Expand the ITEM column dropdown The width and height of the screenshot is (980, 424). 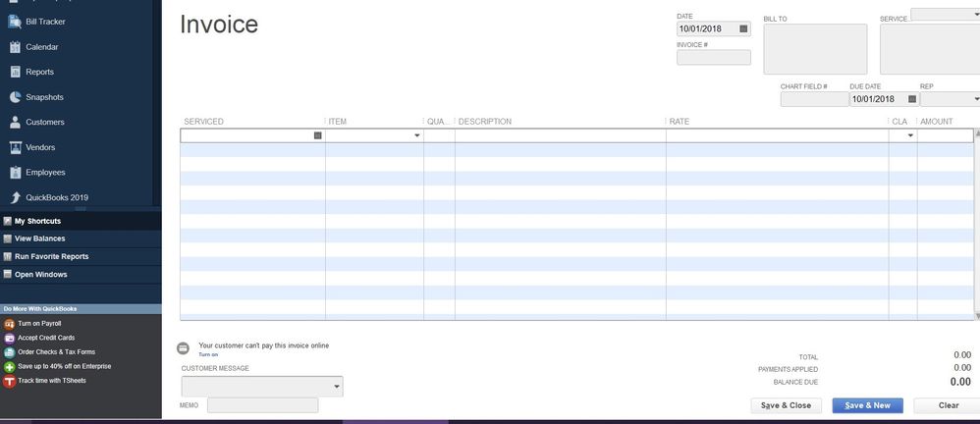point(417,135)
